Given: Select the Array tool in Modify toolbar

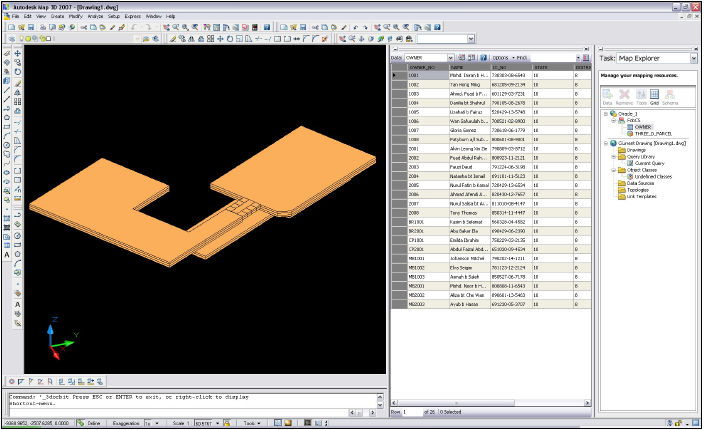Looking at the screenshot, I should 211,39.
